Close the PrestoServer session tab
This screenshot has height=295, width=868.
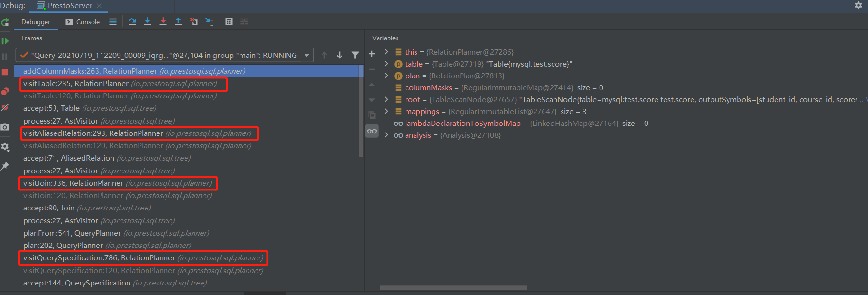click(x=99, y=6)
